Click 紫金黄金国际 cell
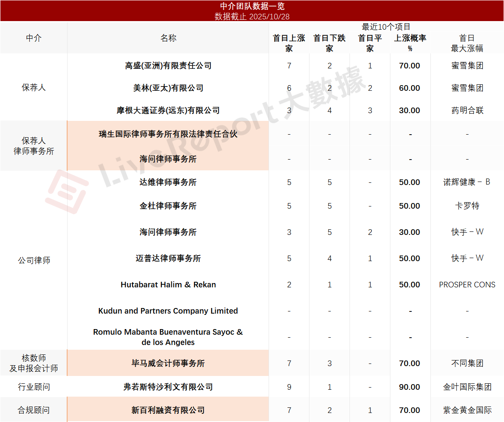Viewport: 504px width, 422px height. point(467,410)
